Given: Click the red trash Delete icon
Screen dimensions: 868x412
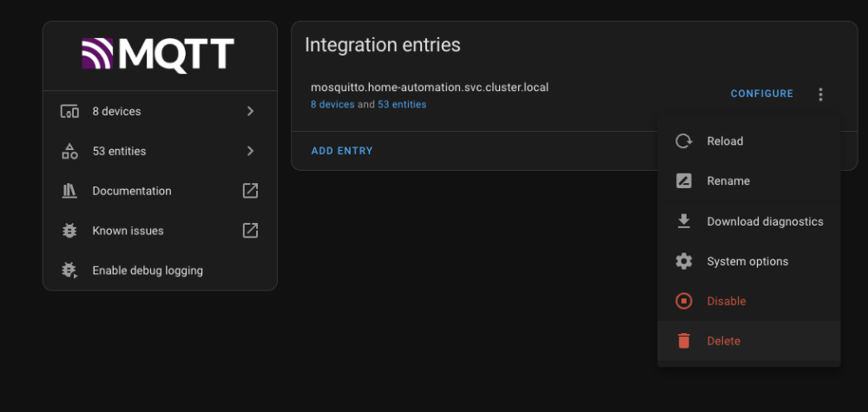Looking at the screenshot, I should tap(684, 341).
